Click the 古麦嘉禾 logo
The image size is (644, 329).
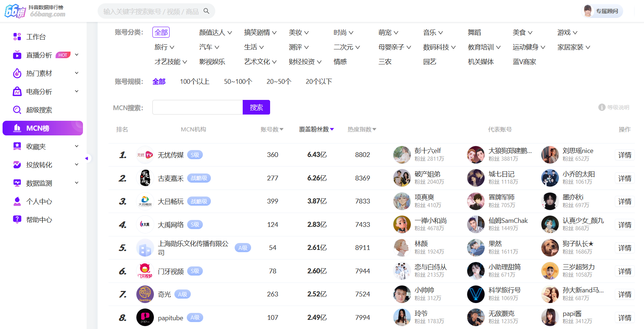pyautogui.click(x=145, y=178)
